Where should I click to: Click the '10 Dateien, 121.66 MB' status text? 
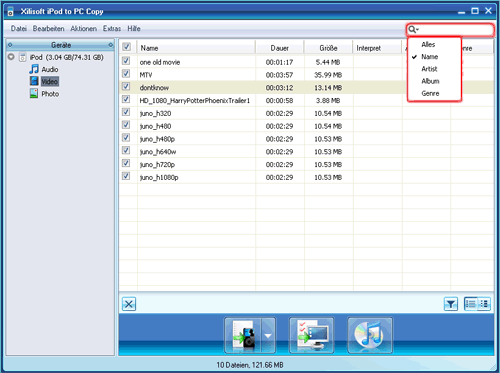[x=250, y=365]
